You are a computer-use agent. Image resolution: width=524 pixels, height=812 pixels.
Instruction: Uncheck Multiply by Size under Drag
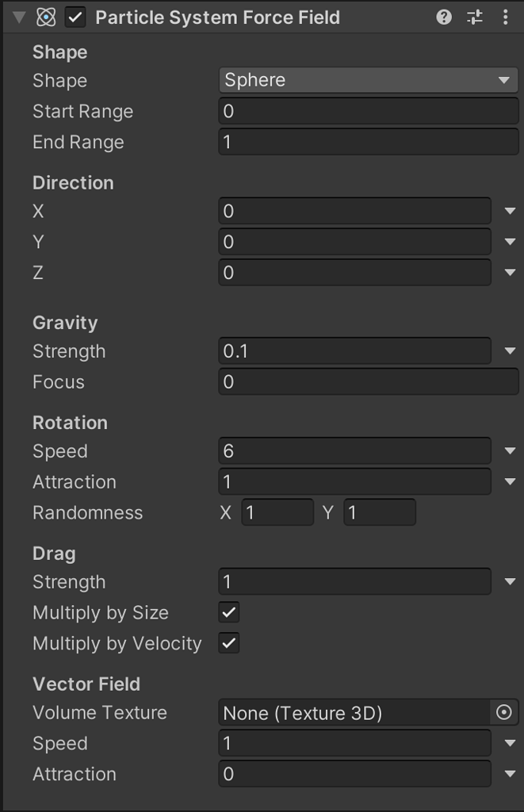tap(229, 613)
